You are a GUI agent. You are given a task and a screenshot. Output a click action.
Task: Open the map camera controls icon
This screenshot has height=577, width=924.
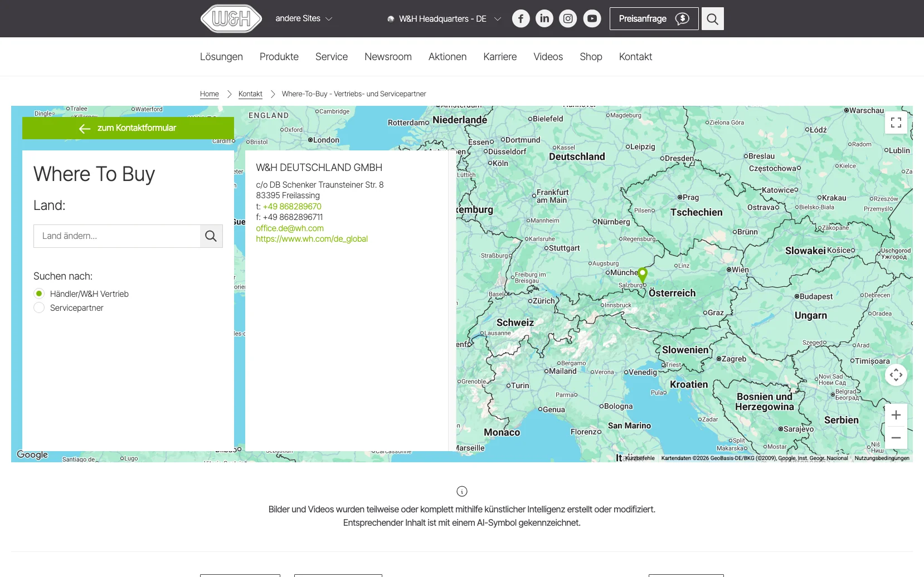(896, 375)
